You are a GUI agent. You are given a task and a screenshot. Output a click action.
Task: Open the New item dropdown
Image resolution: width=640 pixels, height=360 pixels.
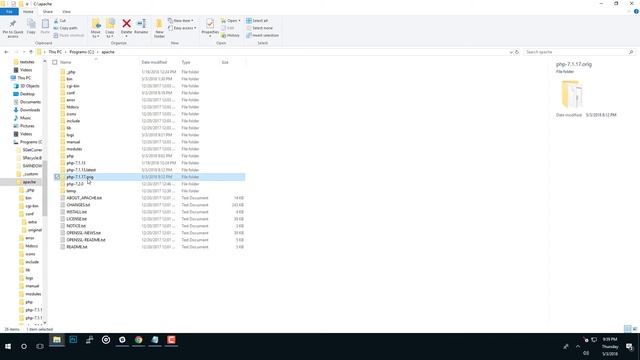point(181,20)
